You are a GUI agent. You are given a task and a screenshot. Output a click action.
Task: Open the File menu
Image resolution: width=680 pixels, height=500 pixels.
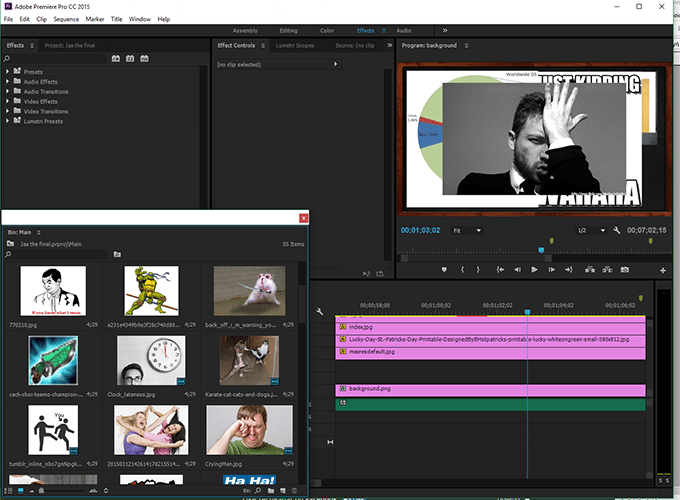pos(8,19)
